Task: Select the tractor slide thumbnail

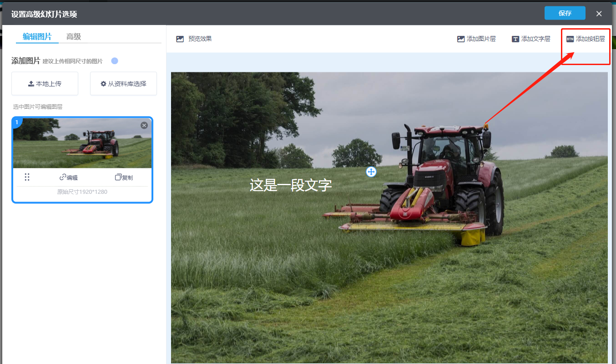Action: tap(82, 143)
